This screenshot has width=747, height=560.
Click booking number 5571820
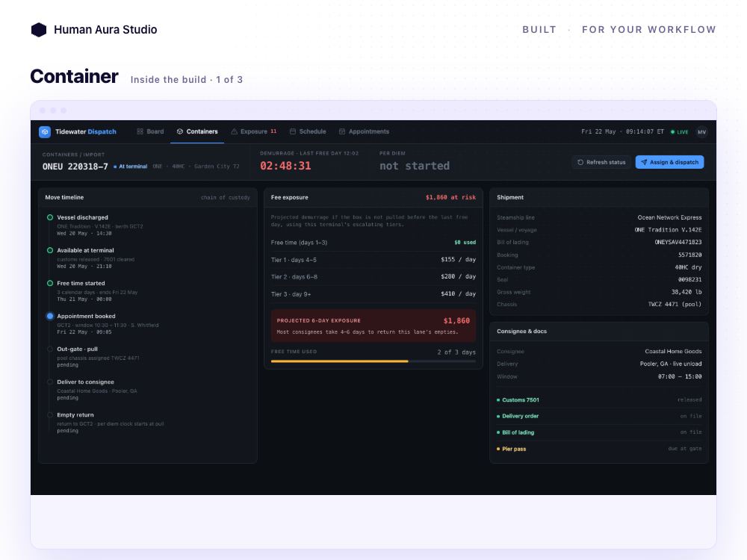point(689,255)
